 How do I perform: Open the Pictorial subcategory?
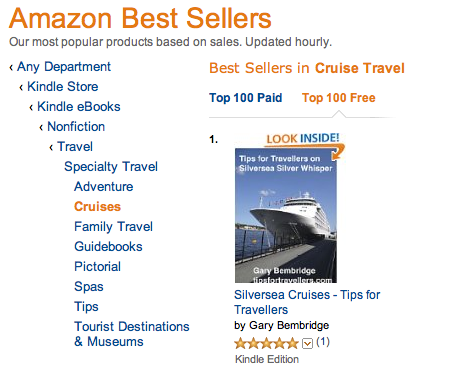(97, 267)
